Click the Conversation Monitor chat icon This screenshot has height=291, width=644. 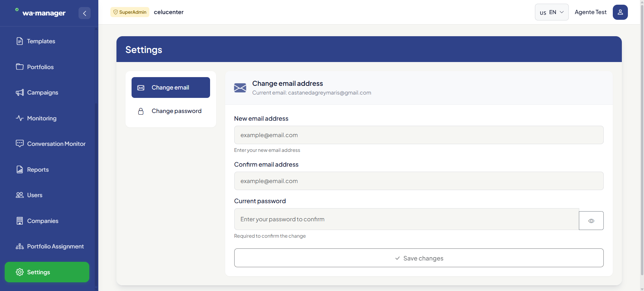click(x=20, y=143)
